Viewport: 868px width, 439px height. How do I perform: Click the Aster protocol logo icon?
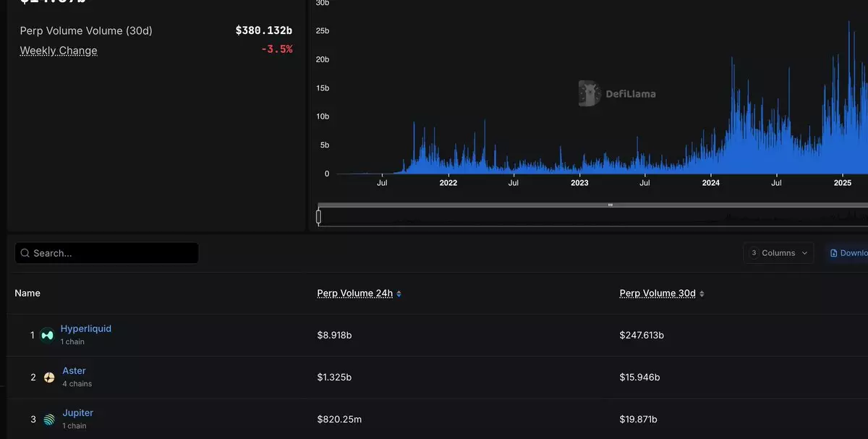(49, 378)
